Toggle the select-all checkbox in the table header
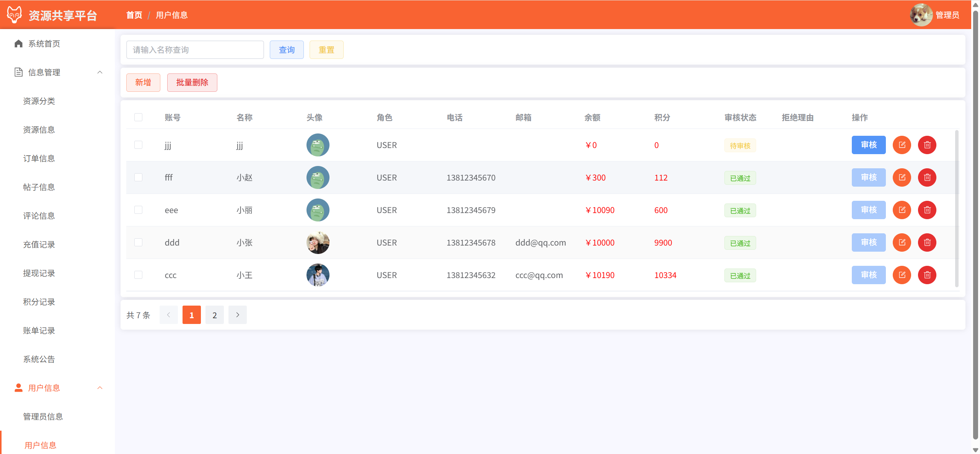 pyautogui.click(x=138, y=117)
